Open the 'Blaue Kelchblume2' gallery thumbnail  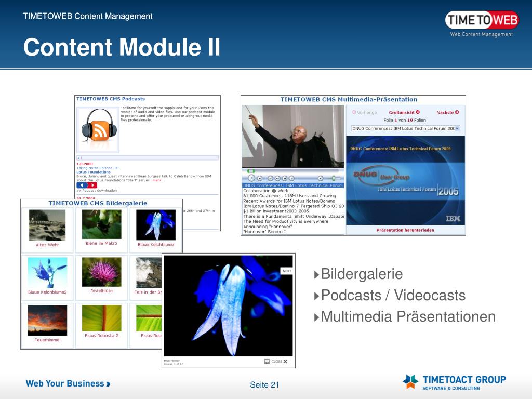pyautogui.click(x=47, y=272)
